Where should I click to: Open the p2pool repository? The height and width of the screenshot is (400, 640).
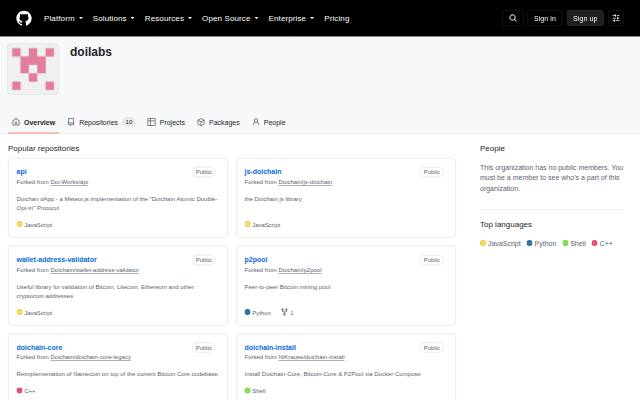coord(256,260)
